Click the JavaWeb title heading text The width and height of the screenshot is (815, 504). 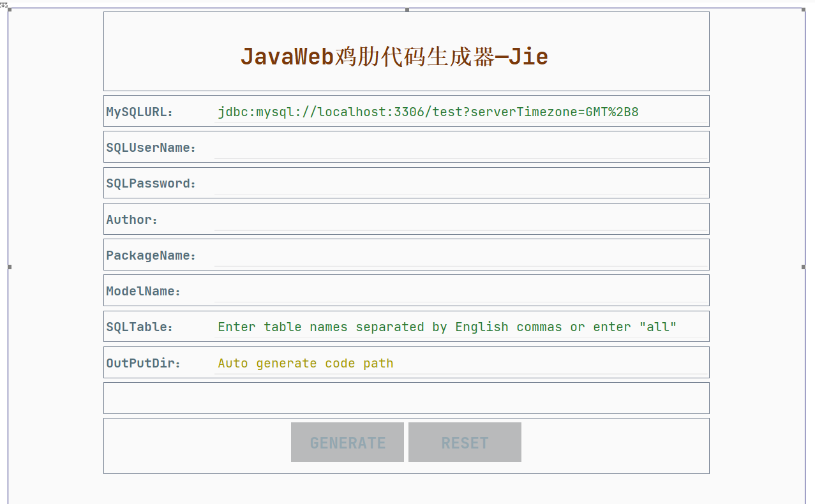394,57
